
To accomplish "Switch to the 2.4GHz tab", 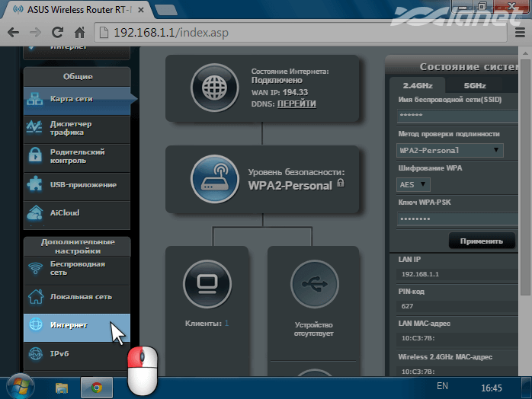I will [418, 86].
